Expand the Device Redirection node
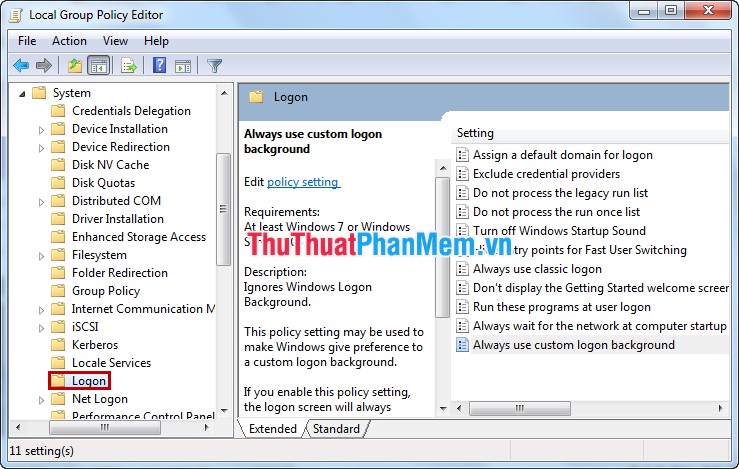The width and height of the screenshot is (739, 469). 41,148
